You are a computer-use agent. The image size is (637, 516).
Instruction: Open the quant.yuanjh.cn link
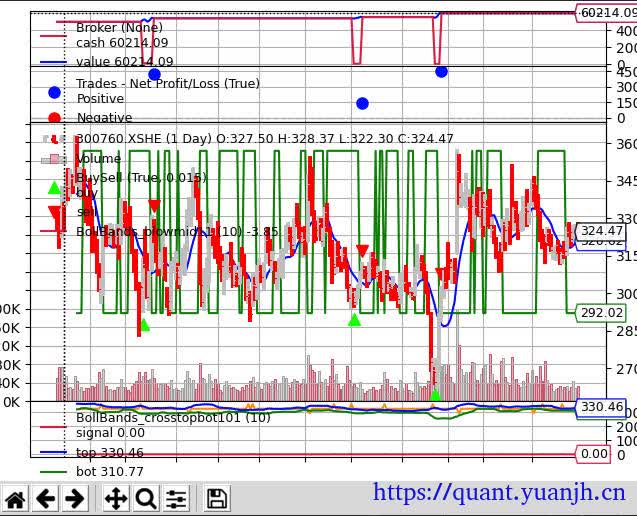pyautogui.click(x=499, y=492)
